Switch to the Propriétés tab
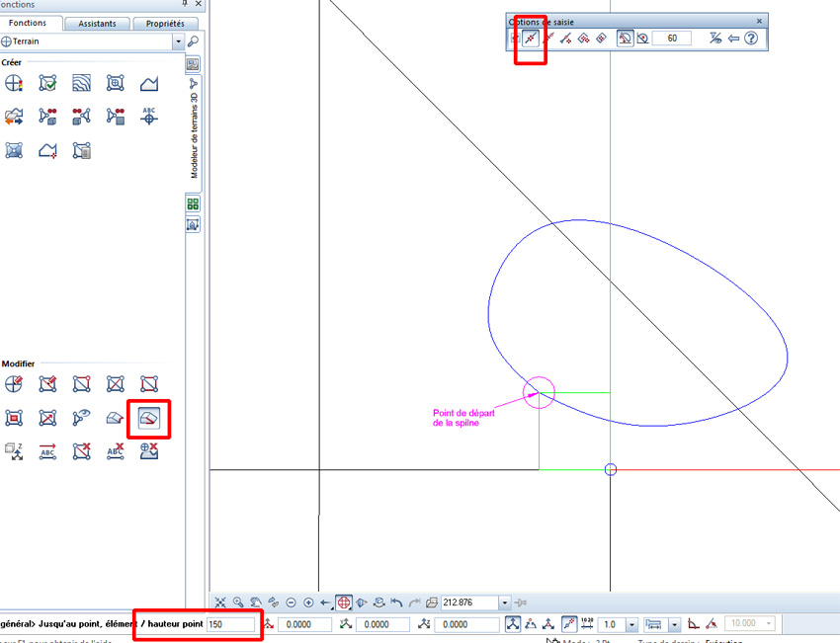The width and height of the screenshot is (840, 643). [165, 24]
